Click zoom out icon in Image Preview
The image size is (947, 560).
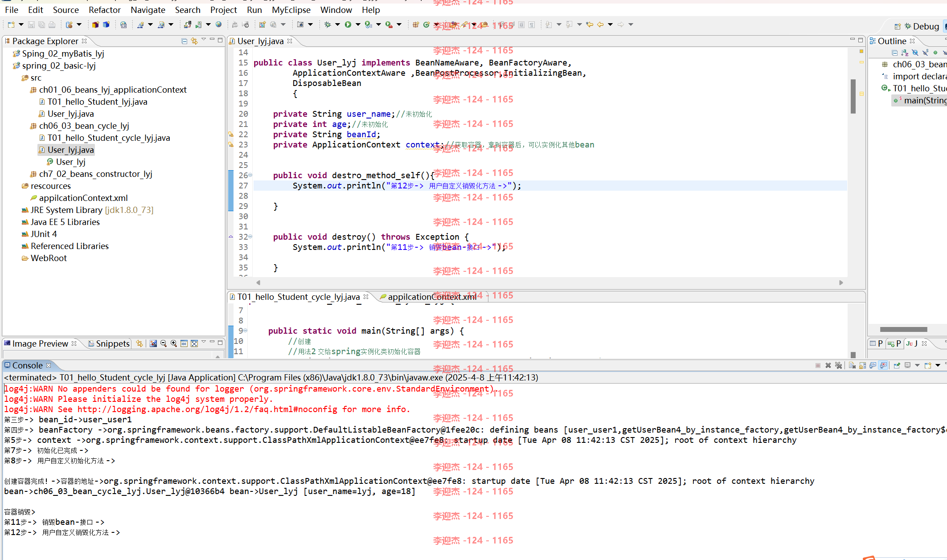164,343
